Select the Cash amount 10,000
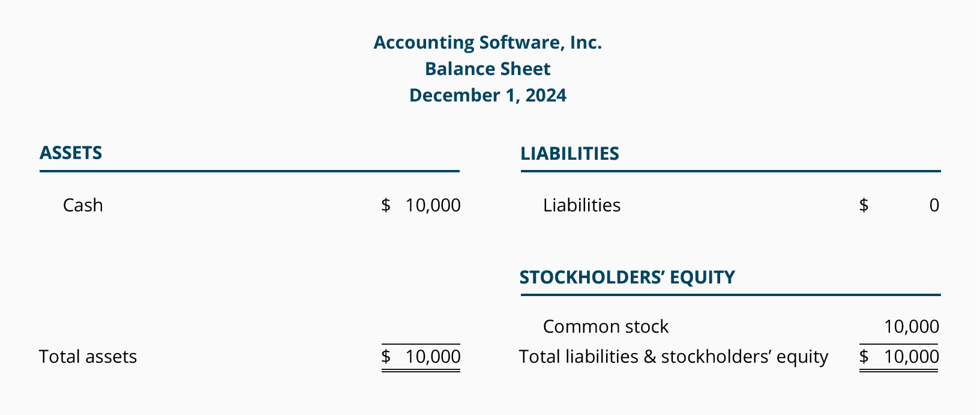The image size is (980, 415). [x=433, y=205]
